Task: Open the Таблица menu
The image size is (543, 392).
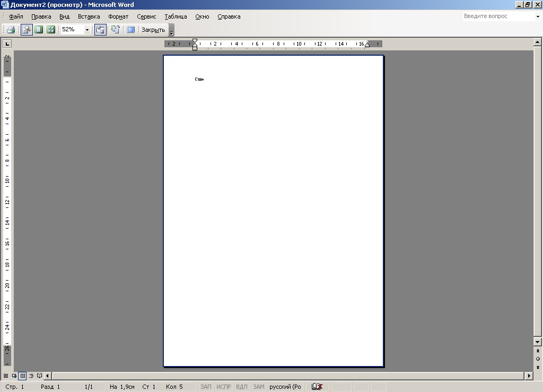Action: point(176,16)
